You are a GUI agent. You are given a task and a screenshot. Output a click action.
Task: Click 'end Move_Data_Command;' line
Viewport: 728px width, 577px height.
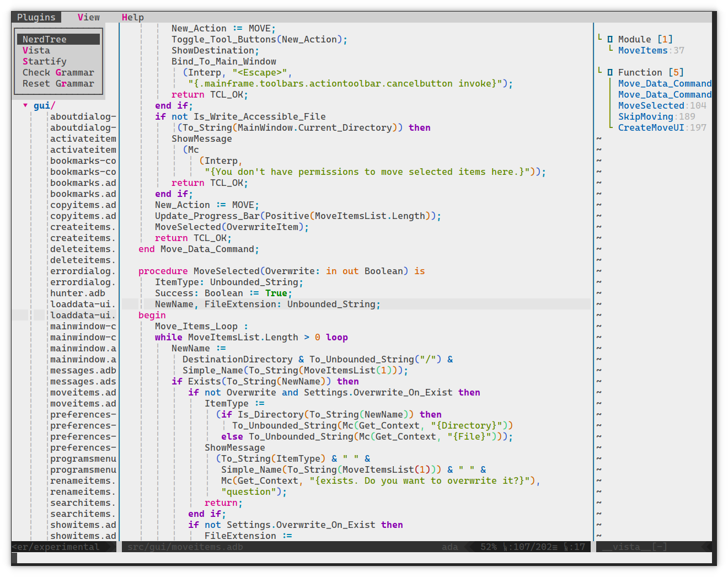pyautogui.click(x=199, y=249)
